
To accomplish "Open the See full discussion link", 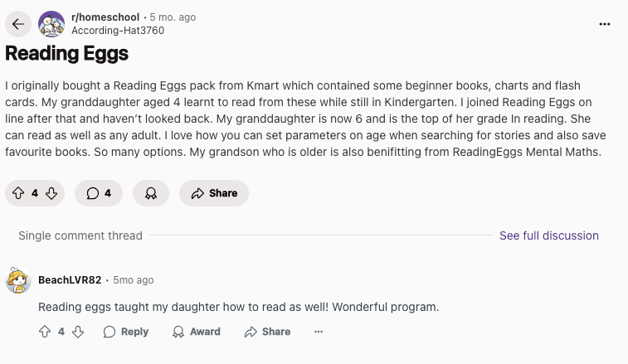I will [548, 235].
